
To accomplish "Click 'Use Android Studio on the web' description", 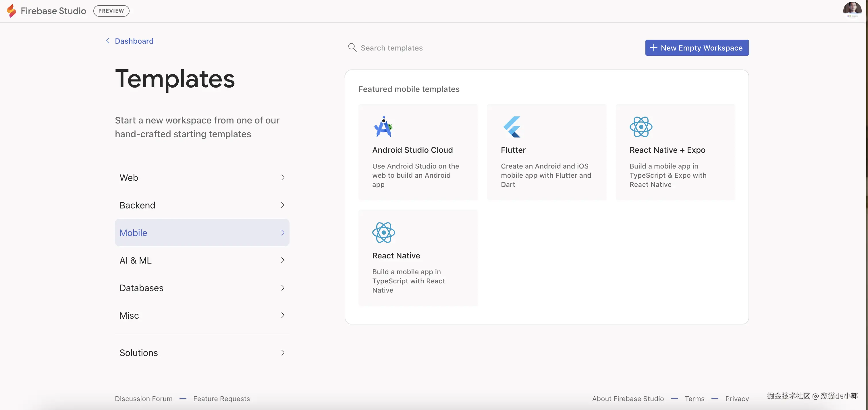I will click(x=415, y=175).
